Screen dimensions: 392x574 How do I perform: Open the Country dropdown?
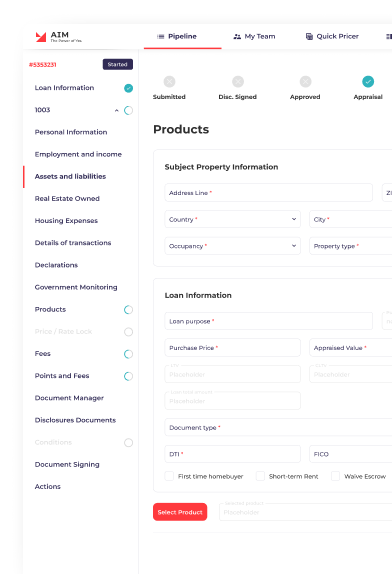(232, 219)
